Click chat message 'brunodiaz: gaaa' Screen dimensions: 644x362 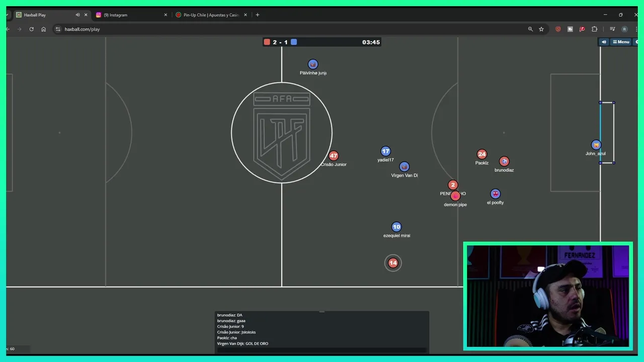coord(231,321)
